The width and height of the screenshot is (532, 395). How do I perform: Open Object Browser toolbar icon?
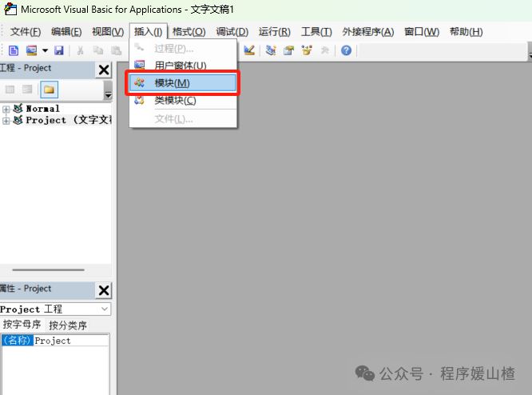pos(307,50)
